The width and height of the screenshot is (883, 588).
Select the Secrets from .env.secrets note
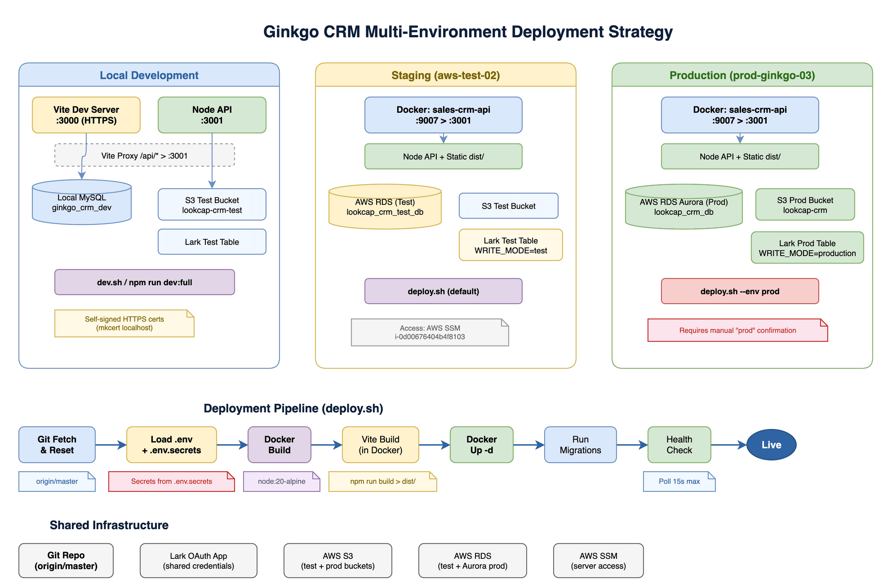(172, 482)
